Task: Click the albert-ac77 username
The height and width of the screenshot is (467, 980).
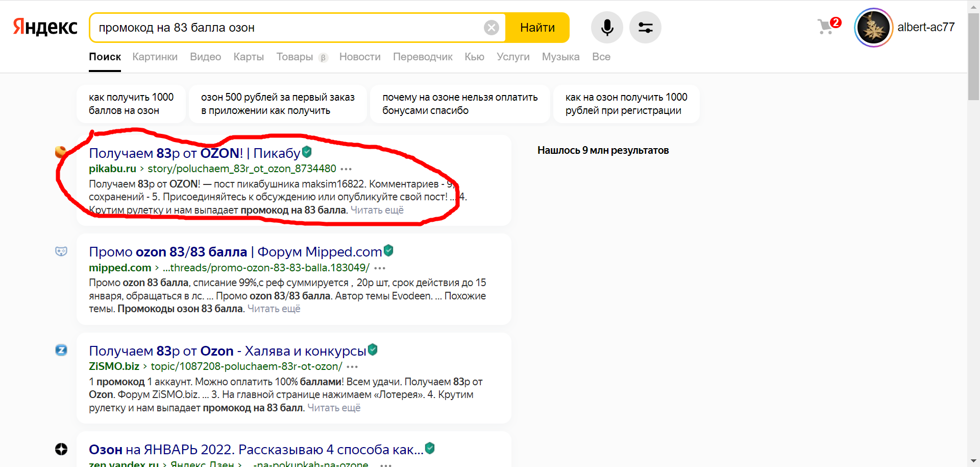Action: (x=926, y=27)
